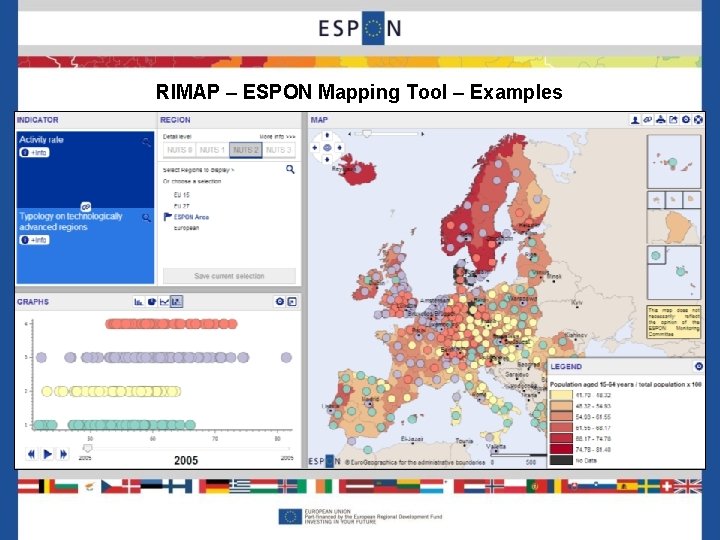This screenshot has width=720, height=540.
Task: Click the help lifebuoy icon in map toolbar
Action: tap(698, 120)
